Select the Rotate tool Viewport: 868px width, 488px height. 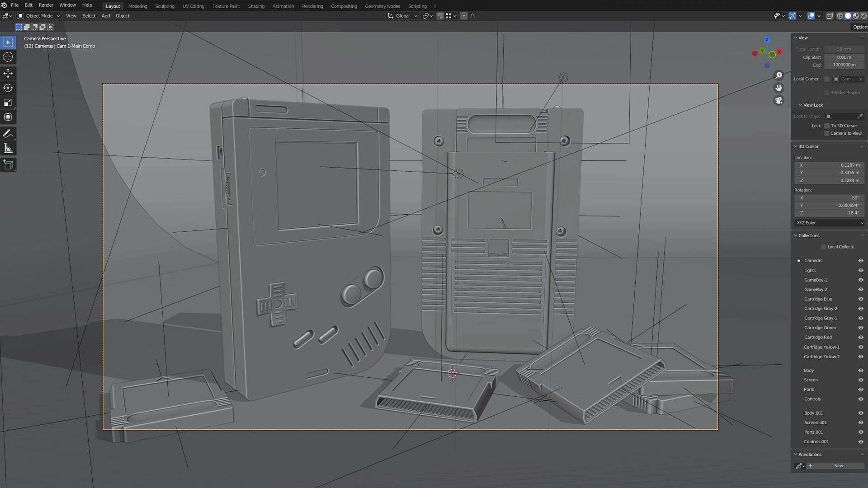pyautogui.click(x=8, y=88)
